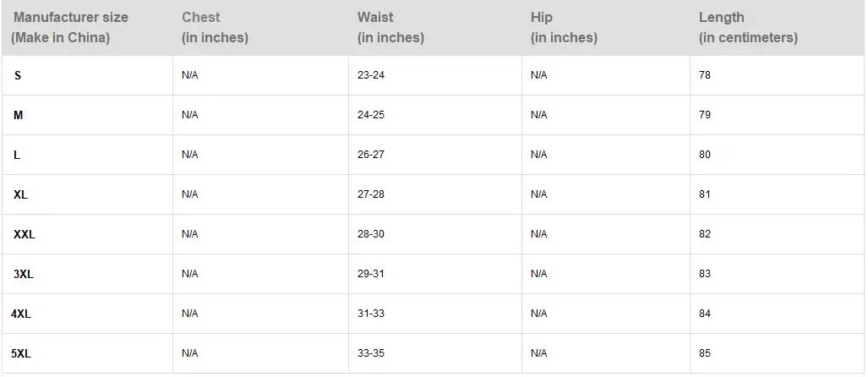Click the Waist (in inches) column header
The width and height of the screenshot is (868, 377).
pos(435,27)
